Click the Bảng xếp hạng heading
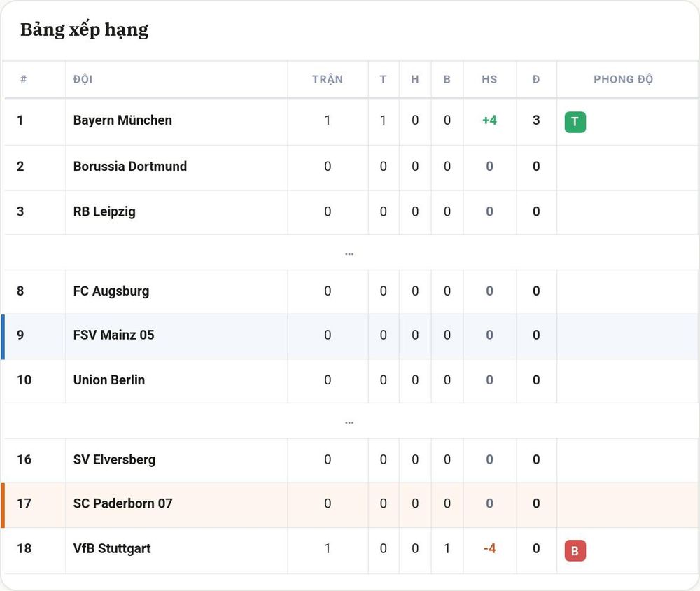The image size is (700, 591). tap(85, 30)
